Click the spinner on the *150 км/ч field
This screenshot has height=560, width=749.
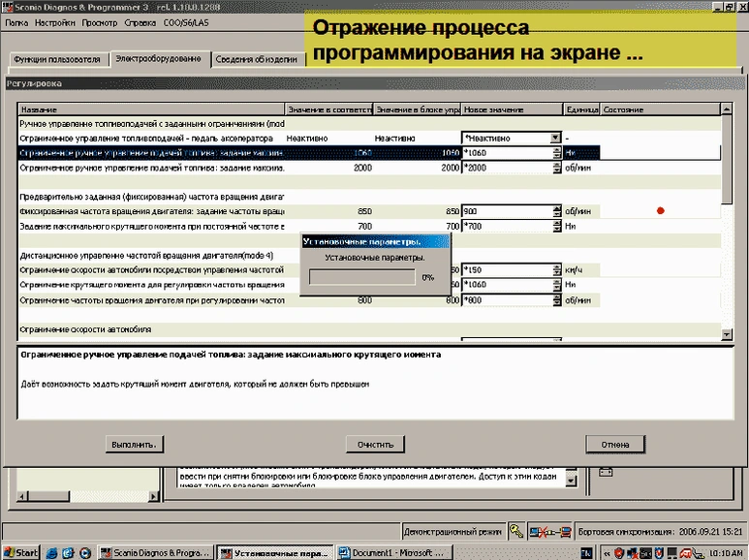point(555,269)
